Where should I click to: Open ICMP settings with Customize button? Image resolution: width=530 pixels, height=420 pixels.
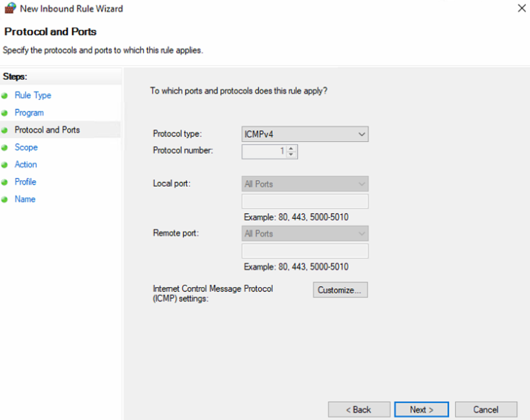click(340, 290)
